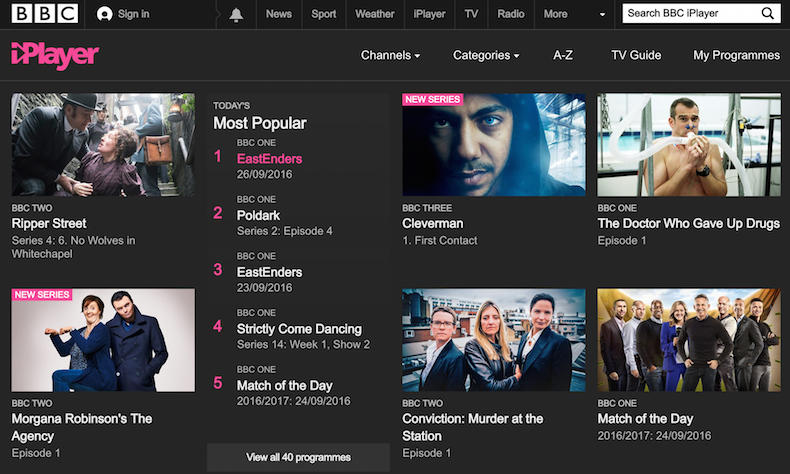Click 'Series 14: Week 1, Show 2' text
Image resolution: width=790 pixels, height=474 pixels.
(x=303, y=344)
